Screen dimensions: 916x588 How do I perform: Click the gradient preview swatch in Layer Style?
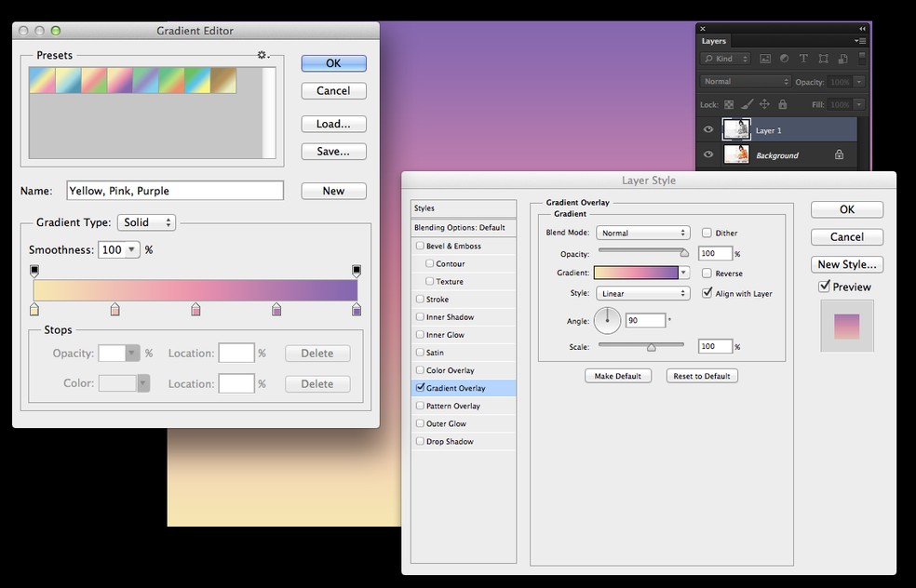click(x=636, y=273)
